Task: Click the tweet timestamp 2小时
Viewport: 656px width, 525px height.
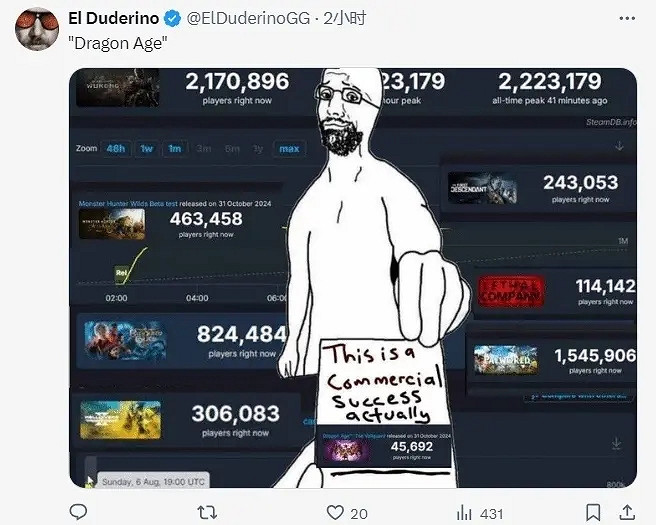Action: tap(345, 18)
